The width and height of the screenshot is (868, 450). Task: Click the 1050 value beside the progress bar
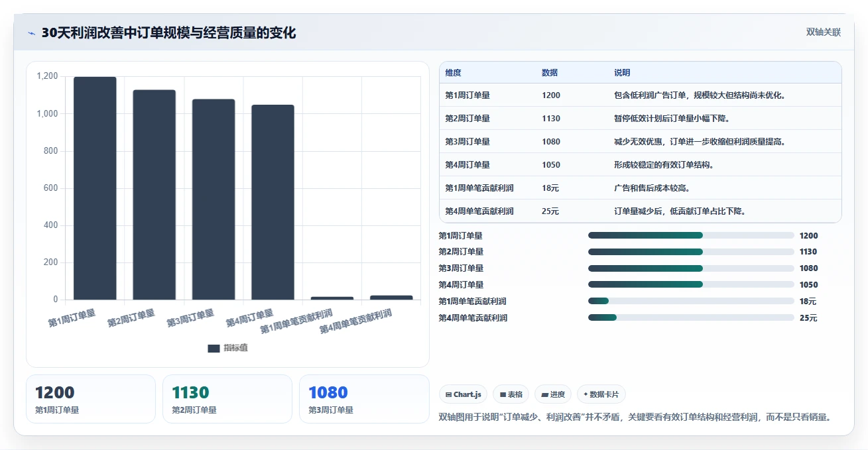pyautogui.click(x=808, y=285)
